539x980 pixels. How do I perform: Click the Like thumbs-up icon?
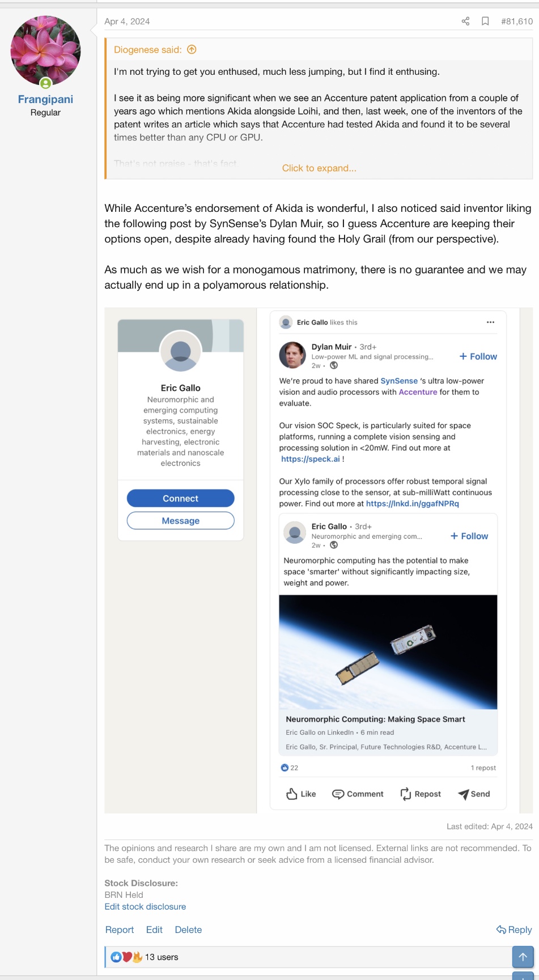click(x=292, y=794)
